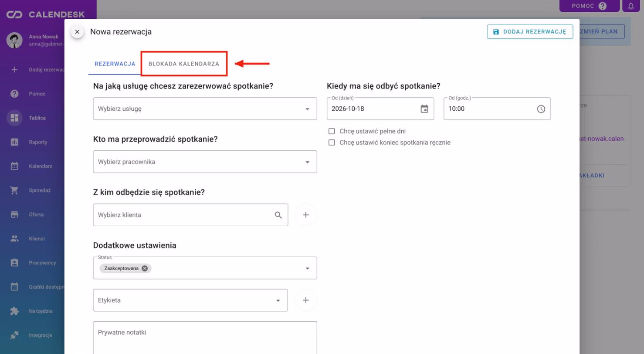Expand the Etykieta dropdown
The width and height of the screenshot is (644, 354).
pyautogui.click(x=278, y=300)
